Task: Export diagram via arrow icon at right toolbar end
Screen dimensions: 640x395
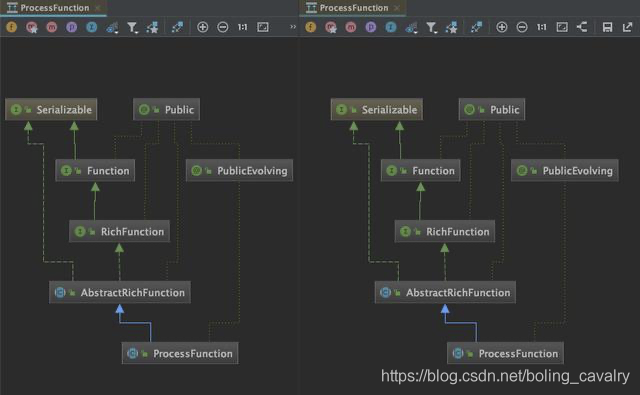Action: [x=627, y=27]
